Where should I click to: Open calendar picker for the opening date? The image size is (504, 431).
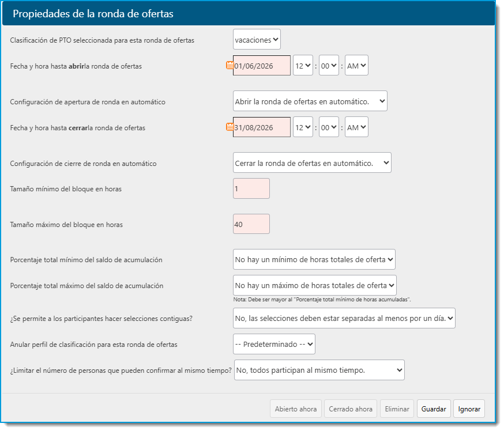pyautogui.click(x=230, y=65)
